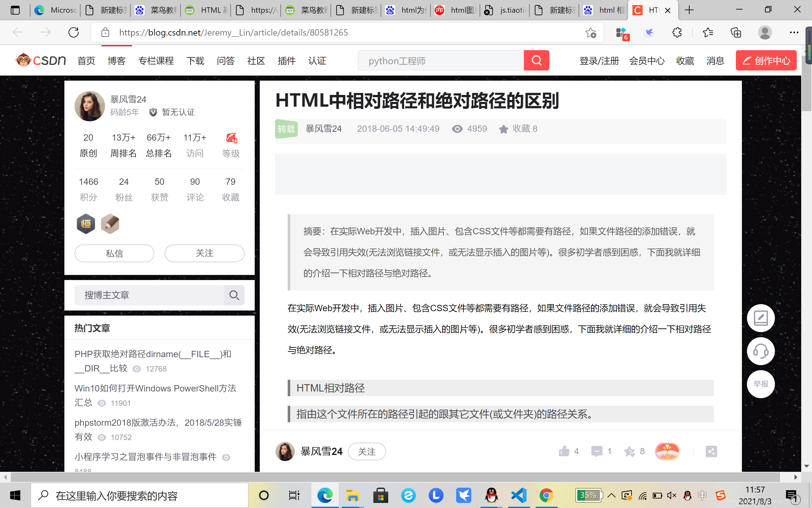
Task: Open the 下载 nav item
Action: [x=195, y=61]
